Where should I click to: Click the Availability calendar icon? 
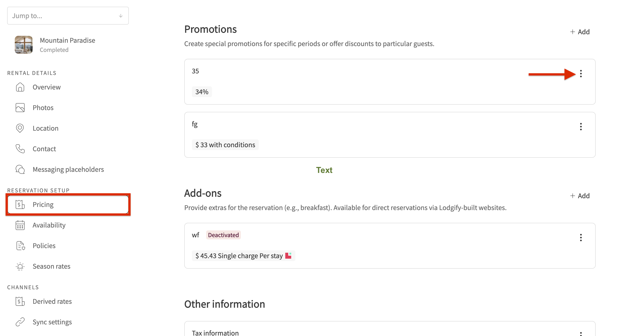(20, 225)
